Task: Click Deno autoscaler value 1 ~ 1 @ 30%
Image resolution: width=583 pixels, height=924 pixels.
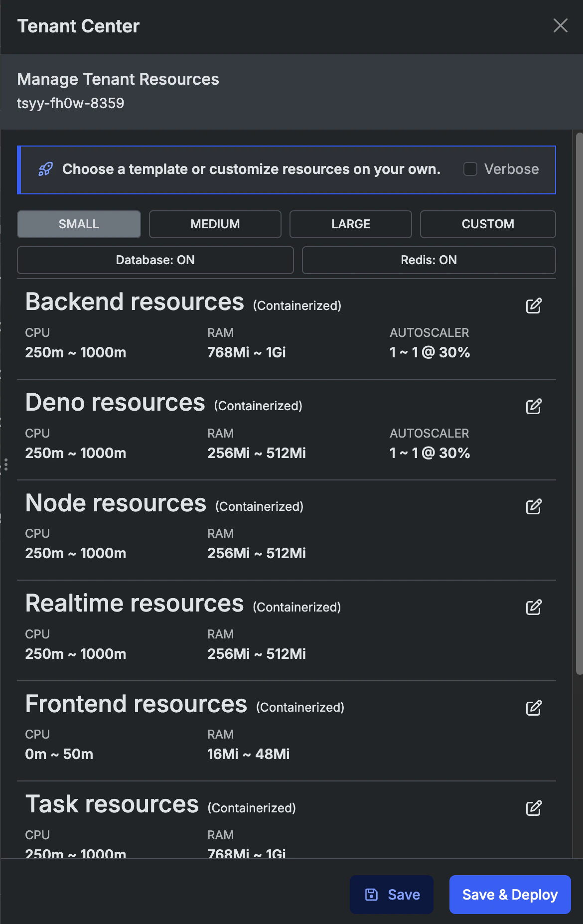Action: click(x=430, y=453)
